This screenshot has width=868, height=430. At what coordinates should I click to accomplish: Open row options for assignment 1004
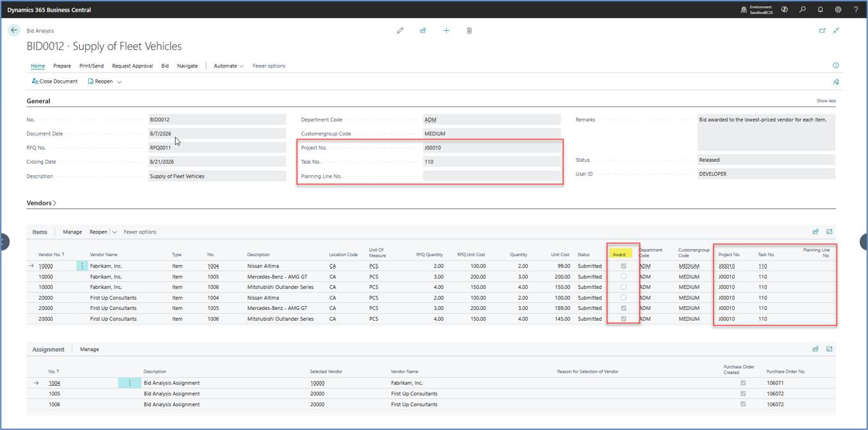129,383
